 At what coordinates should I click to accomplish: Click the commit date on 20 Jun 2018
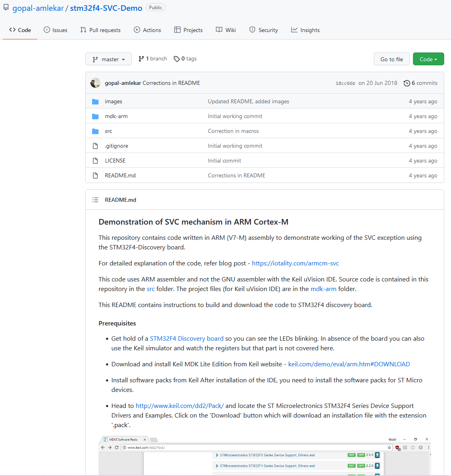click(x=378, y=83)
